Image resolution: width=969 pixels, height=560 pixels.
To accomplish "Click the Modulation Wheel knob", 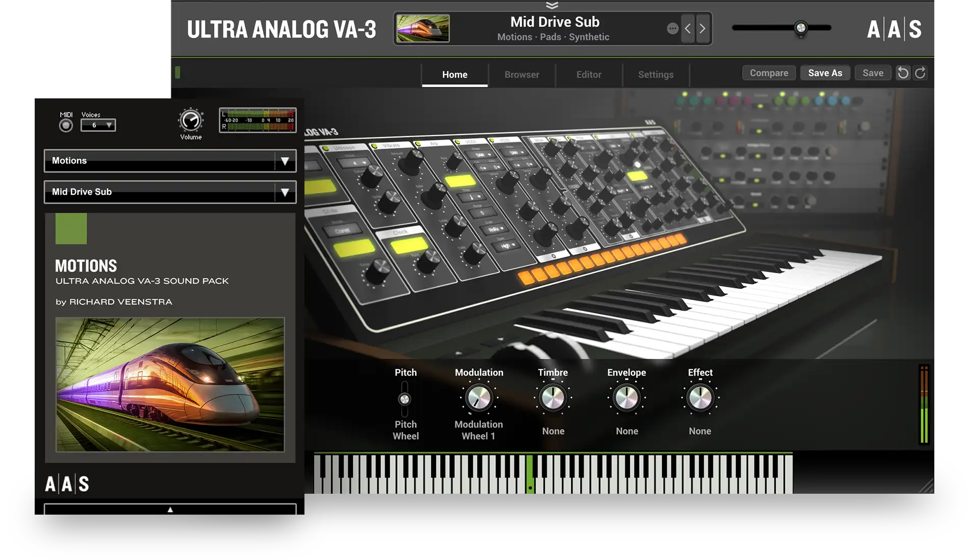I will [479, 397].
